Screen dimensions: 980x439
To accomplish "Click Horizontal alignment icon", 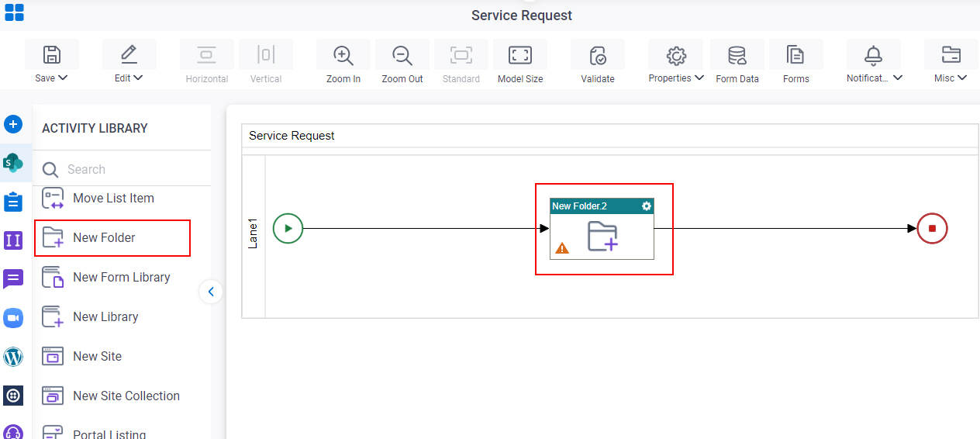I will (206, 54).
